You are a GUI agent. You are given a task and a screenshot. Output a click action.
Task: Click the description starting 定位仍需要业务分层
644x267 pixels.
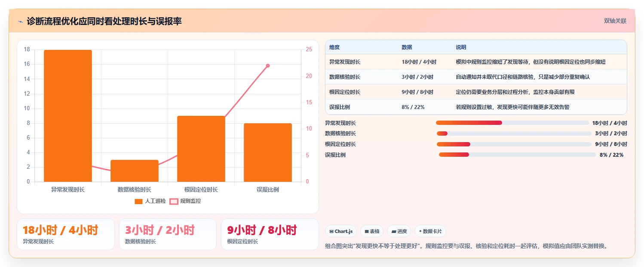pos(515,92)
